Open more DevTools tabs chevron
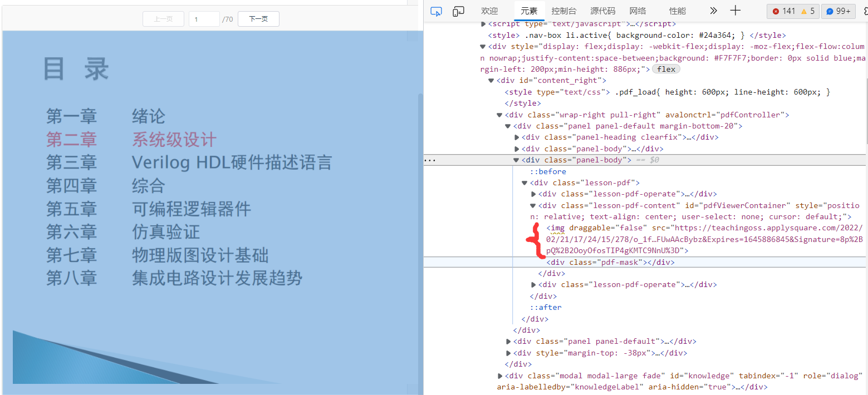 click(x=713, y=11)
